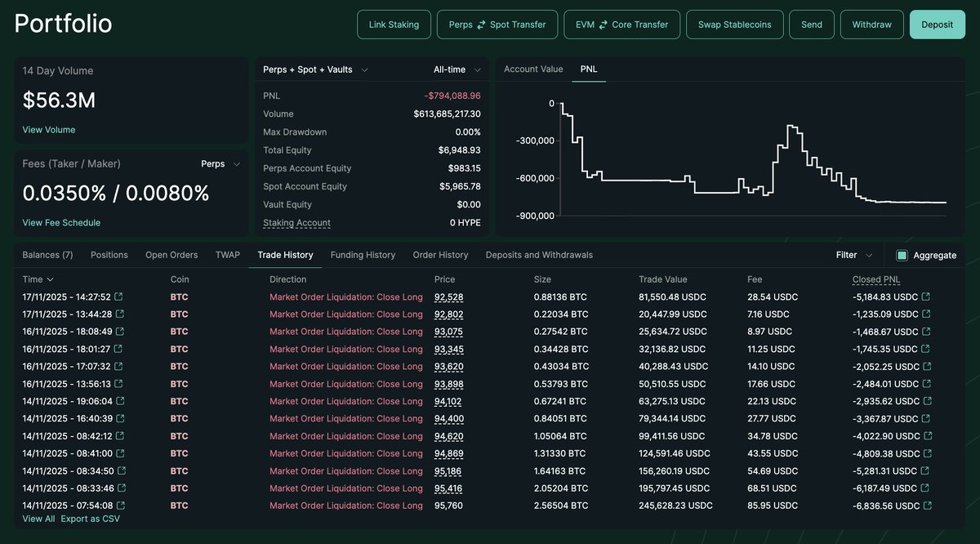This screenshot has height=544, width=980.
Task: Open explorer link icon for 14/11/2025 08:34:50 trade
Action: tap(122, 470)
